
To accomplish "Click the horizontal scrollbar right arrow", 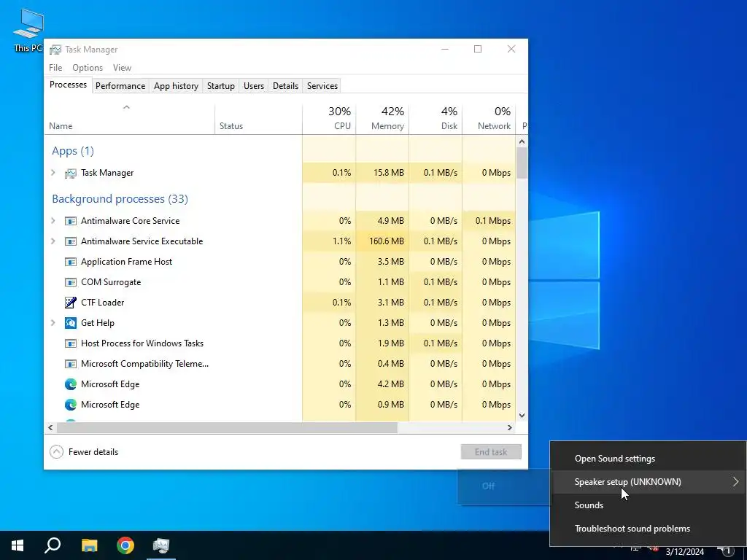I will coord(510,427).
